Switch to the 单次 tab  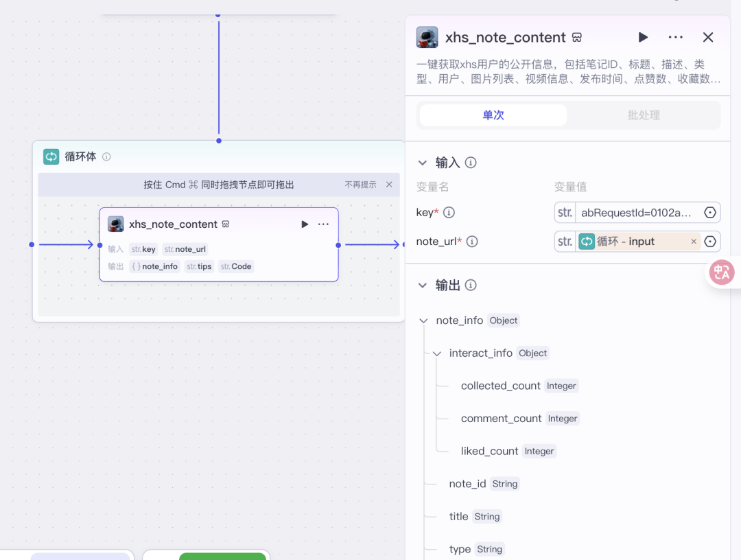click(493, 115)
